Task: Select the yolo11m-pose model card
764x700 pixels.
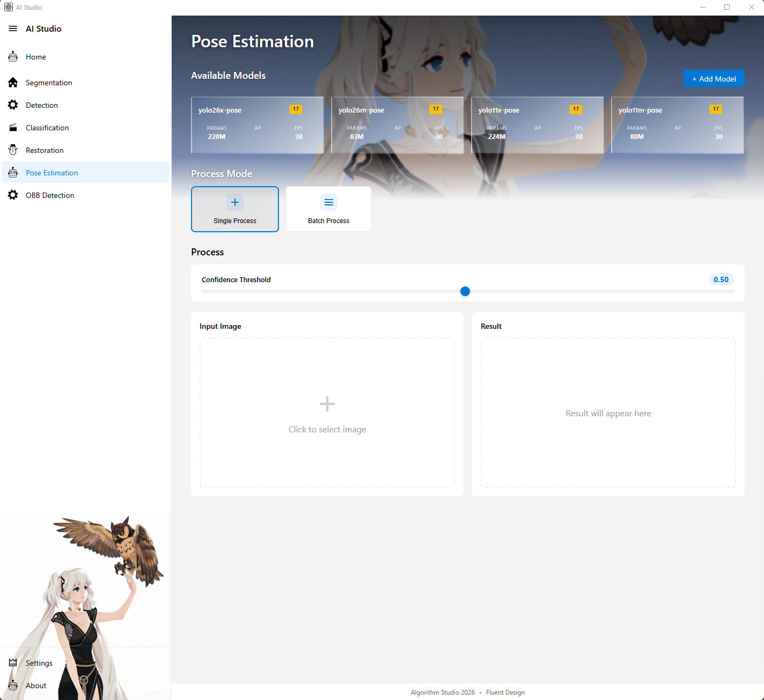Action: [677, 125]
